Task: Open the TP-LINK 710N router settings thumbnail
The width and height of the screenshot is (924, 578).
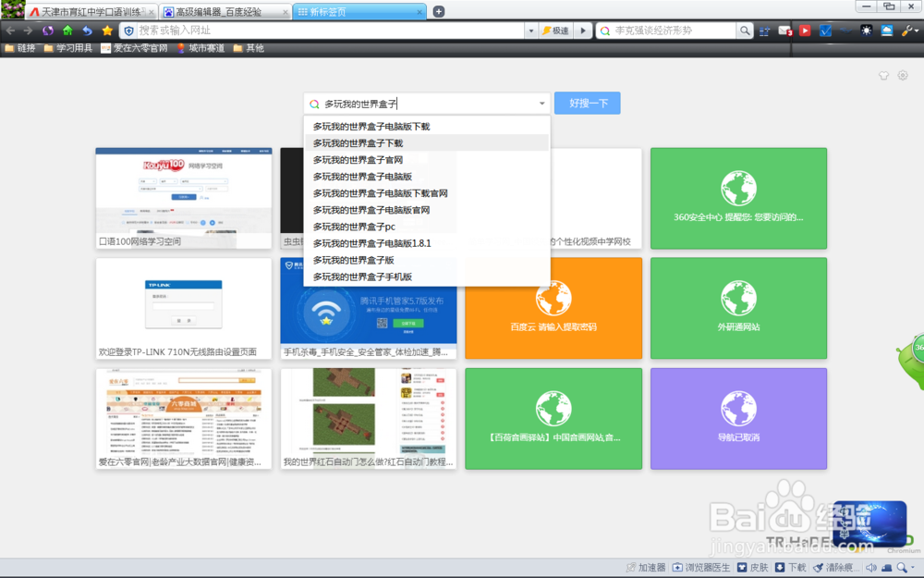Action: [184, 309]
